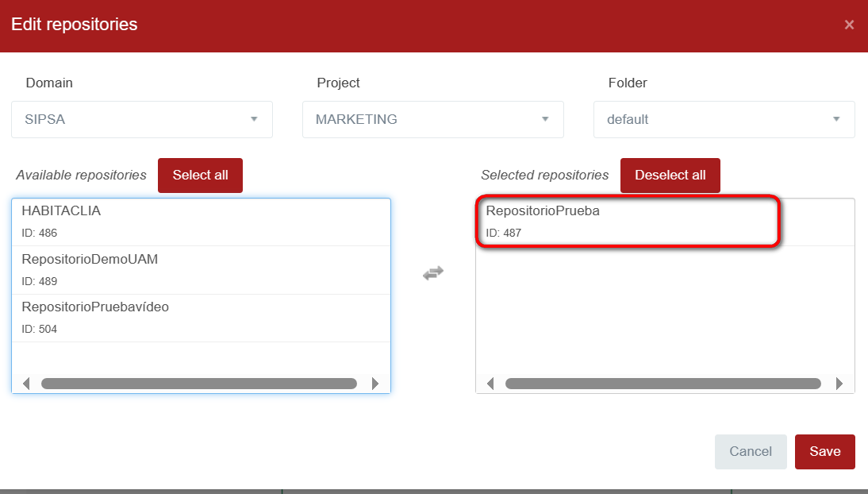This screenshot has width=868, height=494.
Task: Close the Edit repositories dialog
Action: click(849, 25)
